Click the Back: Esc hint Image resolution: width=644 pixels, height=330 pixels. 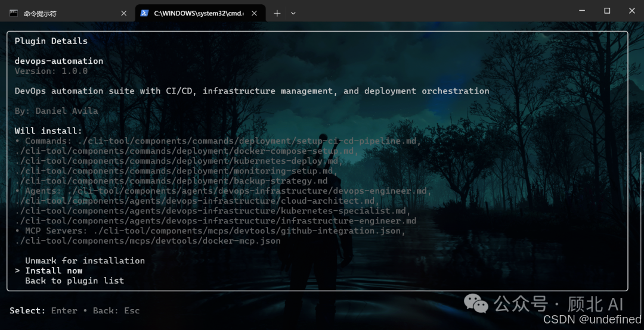coord(116,311)
